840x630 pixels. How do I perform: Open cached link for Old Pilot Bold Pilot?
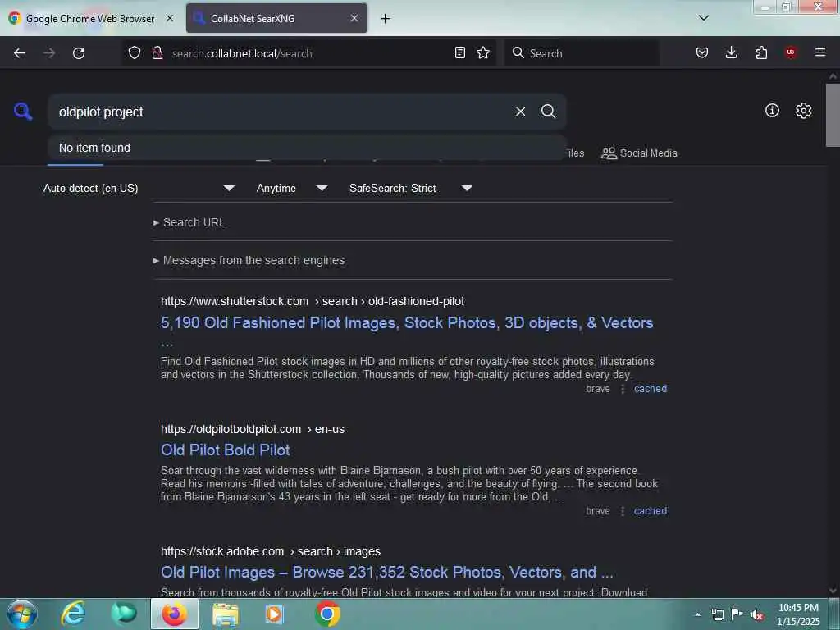pyautogui.click(x=651, y=511)
